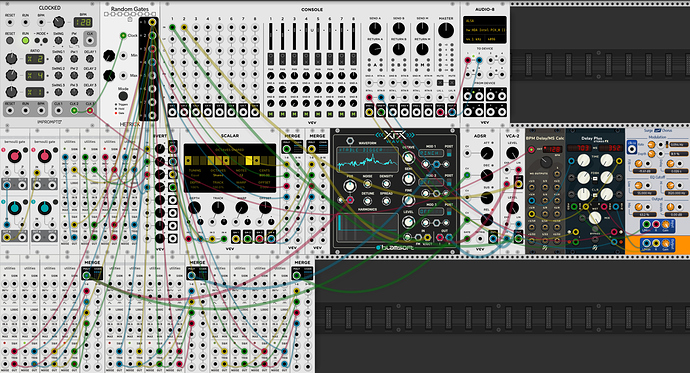Click the Scalar module yellow display
This screenshot has width=690, height=373.
coord(230,168)
